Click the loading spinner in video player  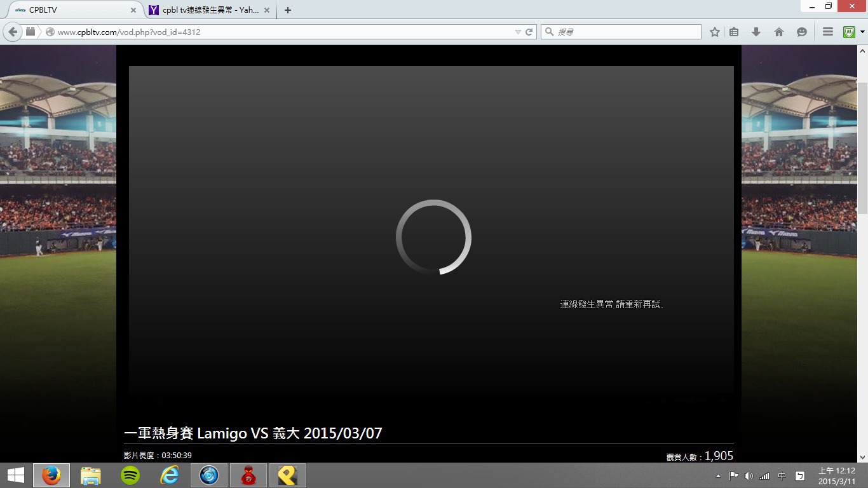coord(433,237)
